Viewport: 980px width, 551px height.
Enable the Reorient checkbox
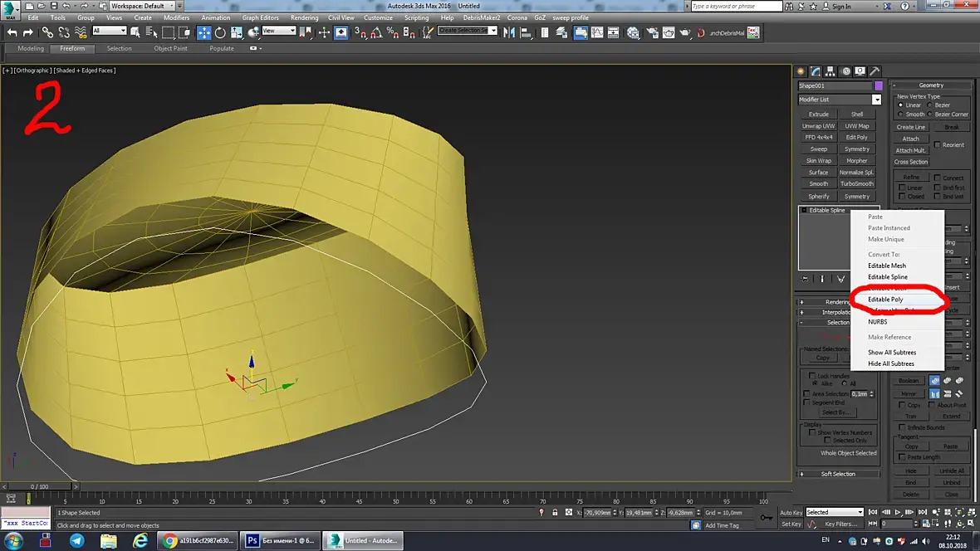tap(938, 145)
